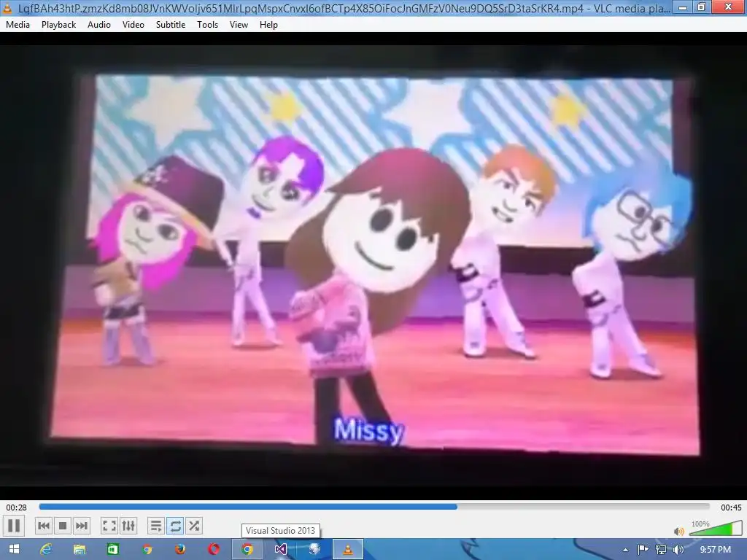Stop playback with the stop button
The image size is (747, 560).
pos(63,526)
